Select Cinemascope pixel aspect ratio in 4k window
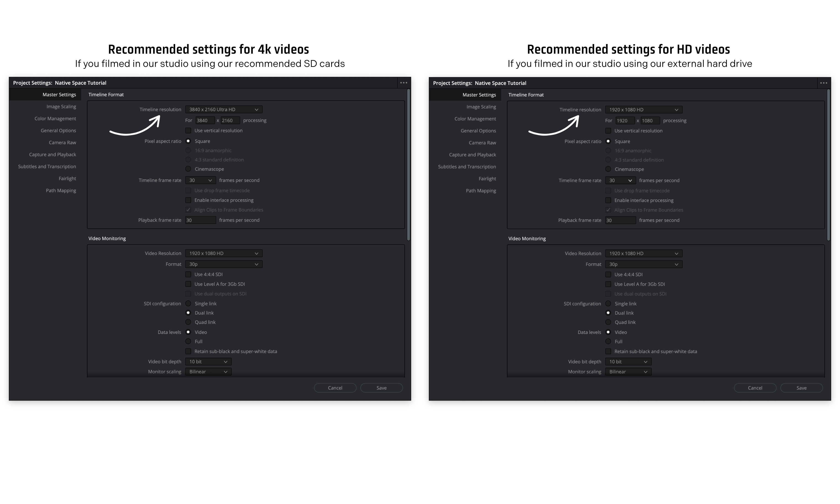Screen dimensions: 840x504 point(188,169)
